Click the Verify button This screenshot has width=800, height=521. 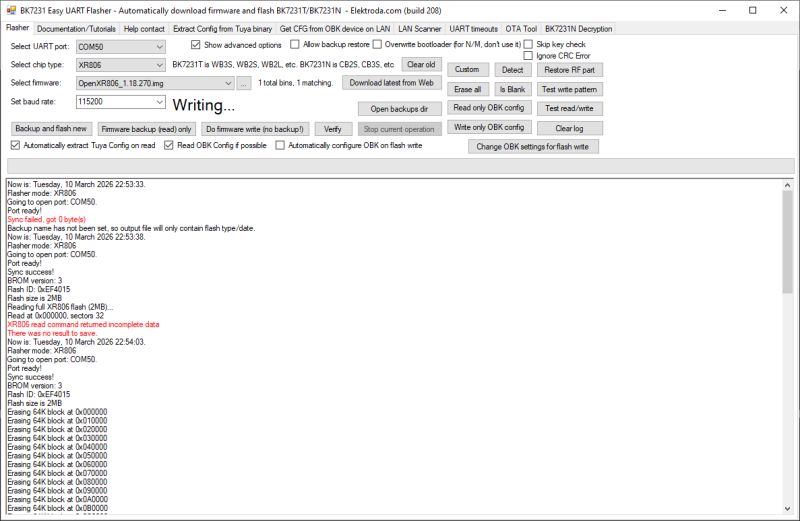coord(333,129)
